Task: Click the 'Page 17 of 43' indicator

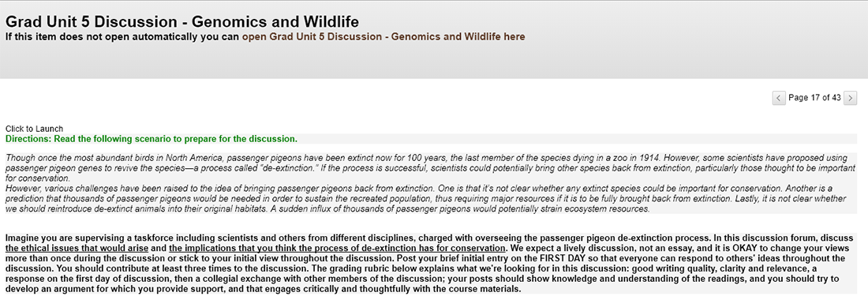Action: [814, 98]
